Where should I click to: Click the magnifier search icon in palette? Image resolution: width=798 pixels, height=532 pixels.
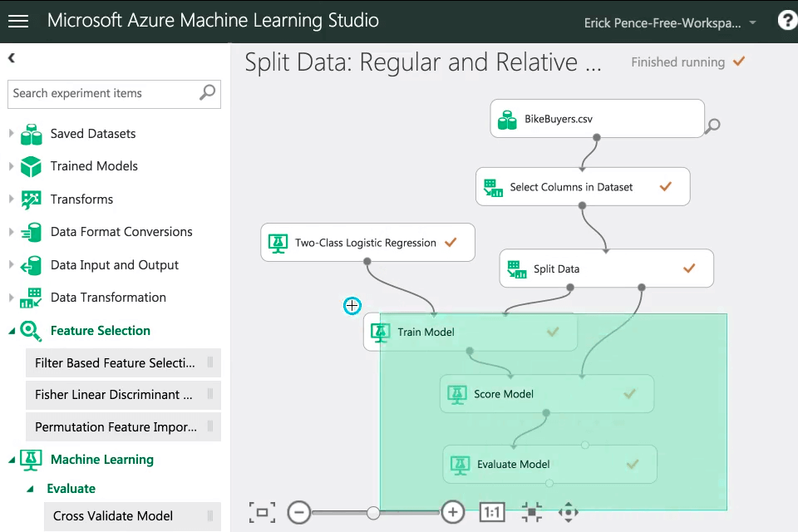coord(207,92)
